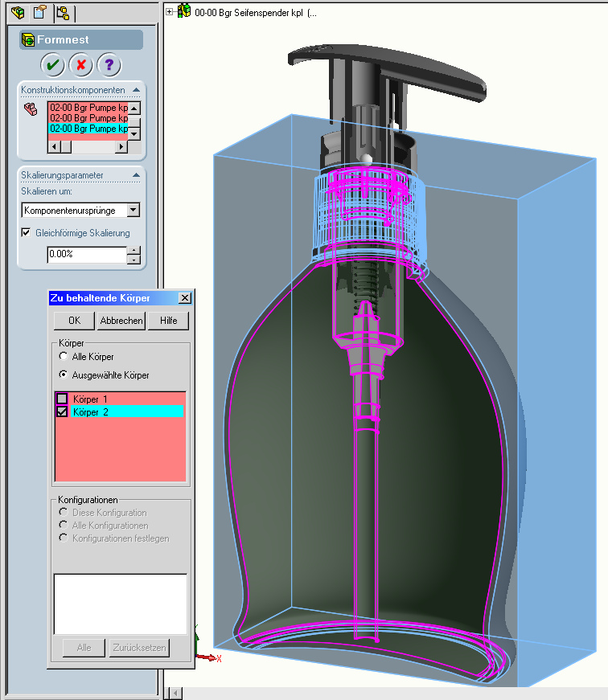Collapse the Skalierungsparameter section

point(136,175)
